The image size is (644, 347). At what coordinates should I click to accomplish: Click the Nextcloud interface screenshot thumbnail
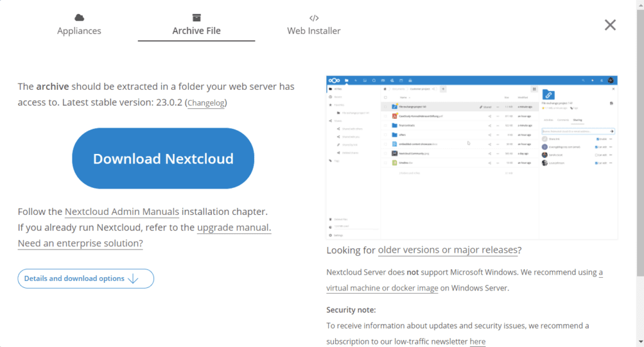click(x=472, y=157)
